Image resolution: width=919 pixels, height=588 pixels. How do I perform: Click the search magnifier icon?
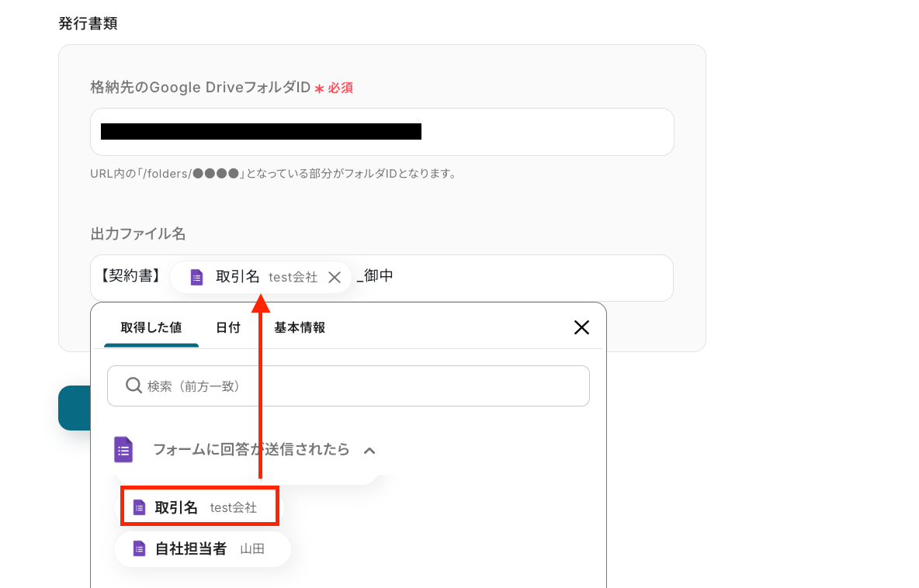[134, 386]
